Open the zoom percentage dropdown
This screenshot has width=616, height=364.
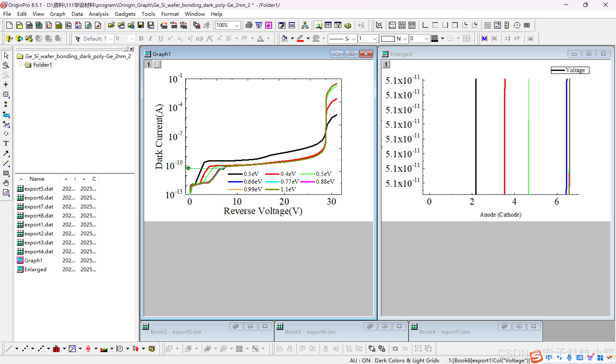pyautogui.click(x=237, y=25)
